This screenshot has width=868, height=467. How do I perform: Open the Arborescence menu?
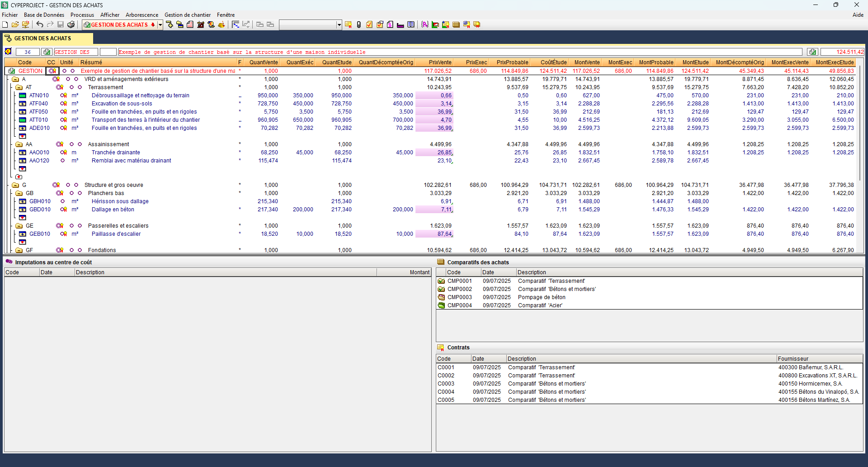coord(142,15)
